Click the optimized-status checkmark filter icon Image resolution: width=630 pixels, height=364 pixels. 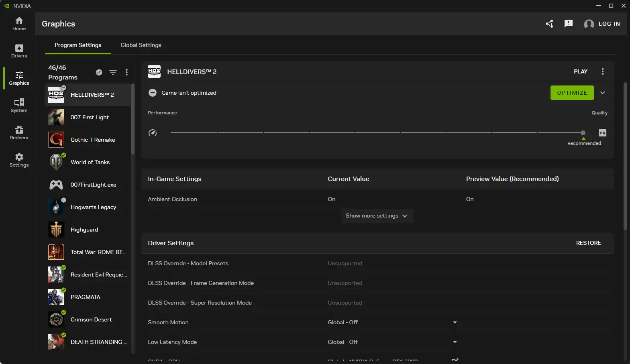(99, 72)
